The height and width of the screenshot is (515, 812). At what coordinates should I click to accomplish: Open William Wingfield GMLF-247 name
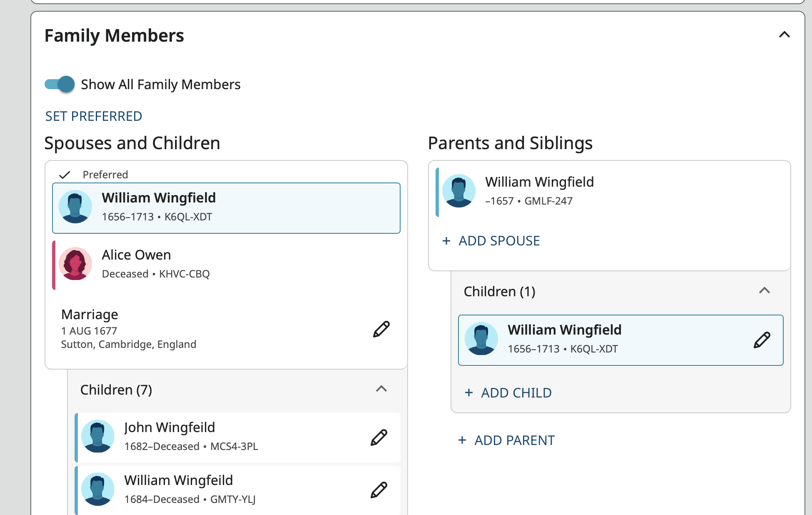tap(539, 182)
